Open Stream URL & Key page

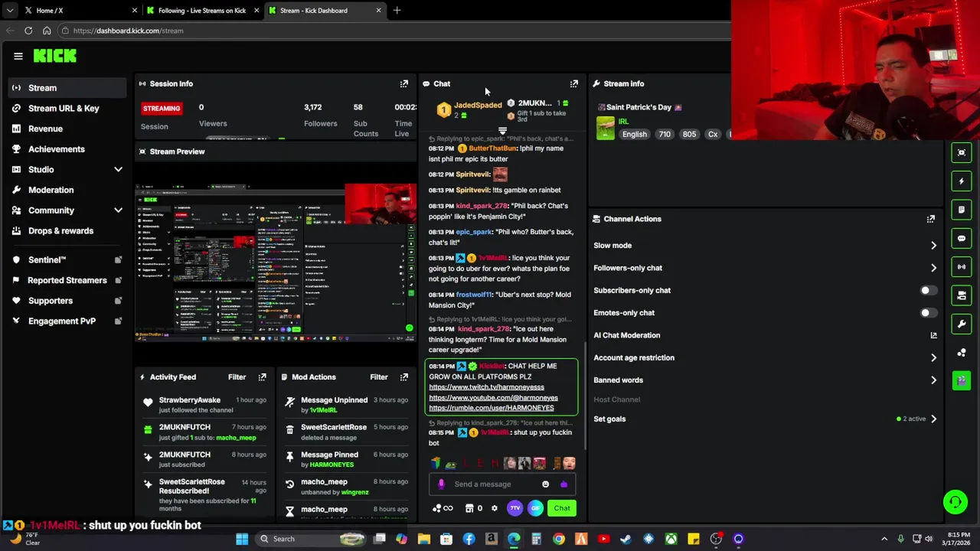pos(67,108)
